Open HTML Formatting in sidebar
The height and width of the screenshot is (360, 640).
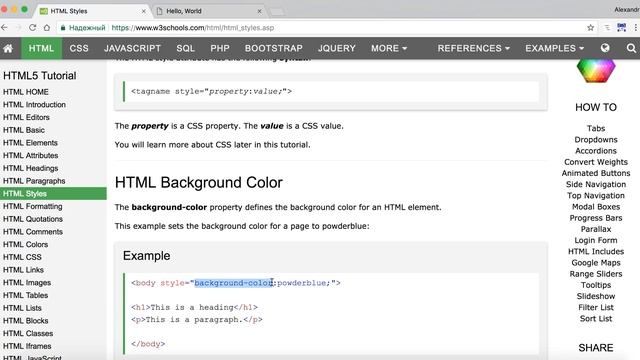tap(33, 206)
